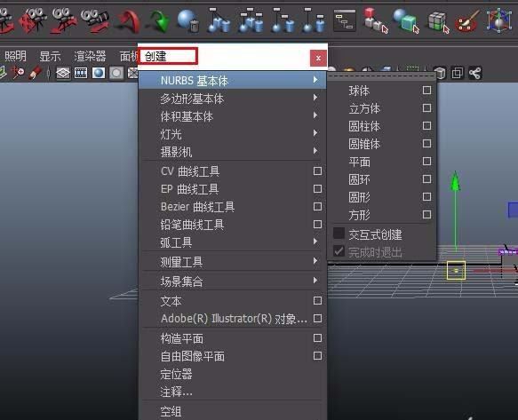
Task: Click the dashed tear-off line of NURBS submenu
Action: point(382,76)
